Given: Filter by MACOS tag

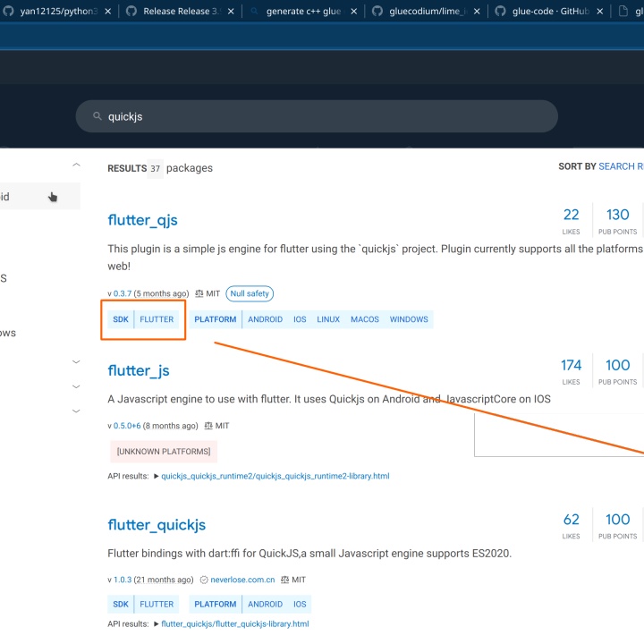Looking at the screenshot, I should pos(365,319).
